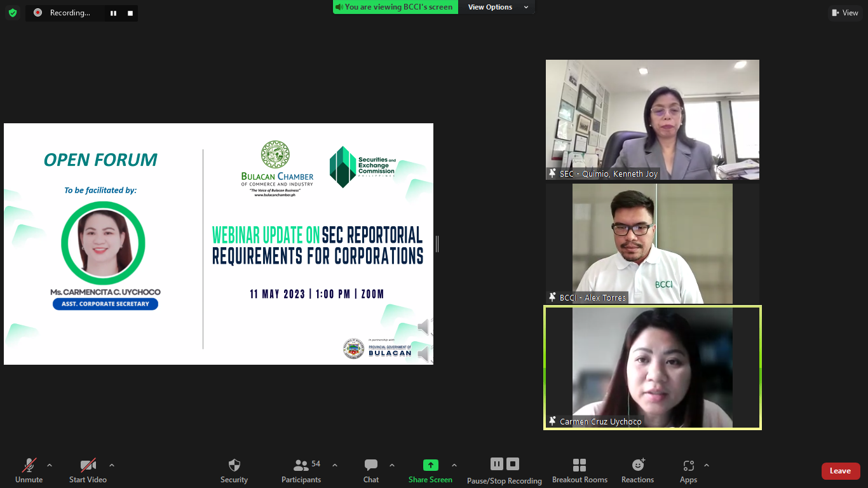
Task: Pause recording in bottom toolbar
Action: click(x=497, y=464)
